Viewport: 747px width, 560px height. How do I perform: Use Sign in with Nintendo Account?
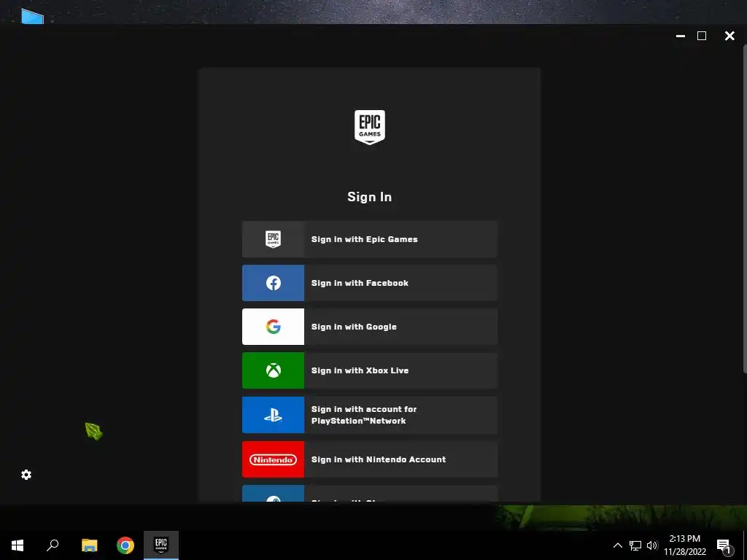(x=370, y=459)
